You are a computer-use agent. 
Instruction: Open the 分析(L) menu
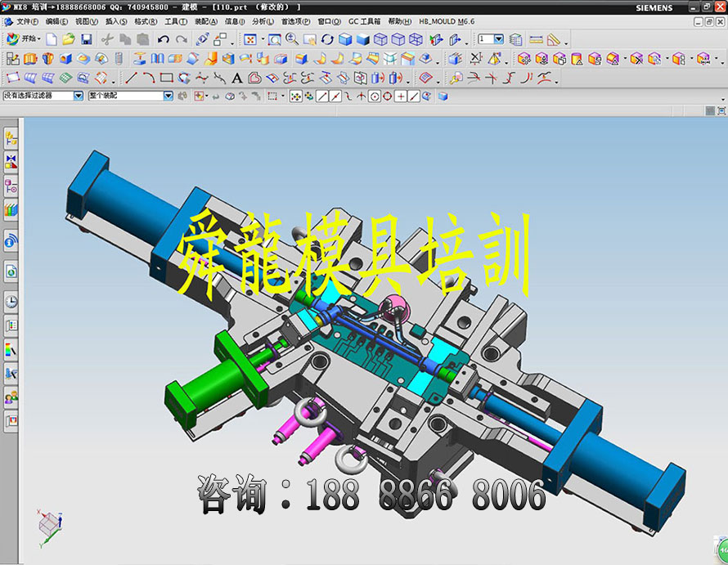tap(263, 21)
